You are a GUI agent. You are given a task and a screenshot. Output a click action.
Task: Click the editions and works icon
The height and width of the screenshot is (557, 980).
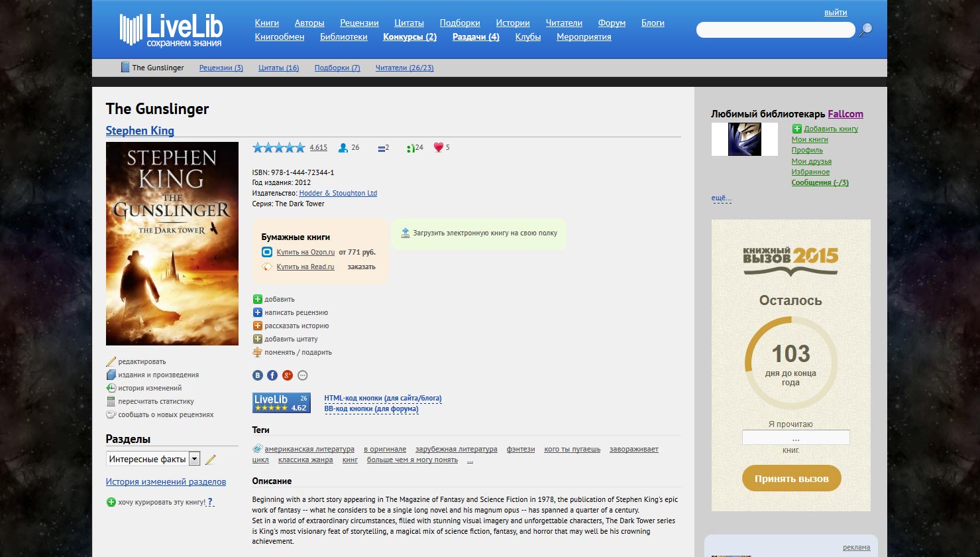tap(111, 375)
